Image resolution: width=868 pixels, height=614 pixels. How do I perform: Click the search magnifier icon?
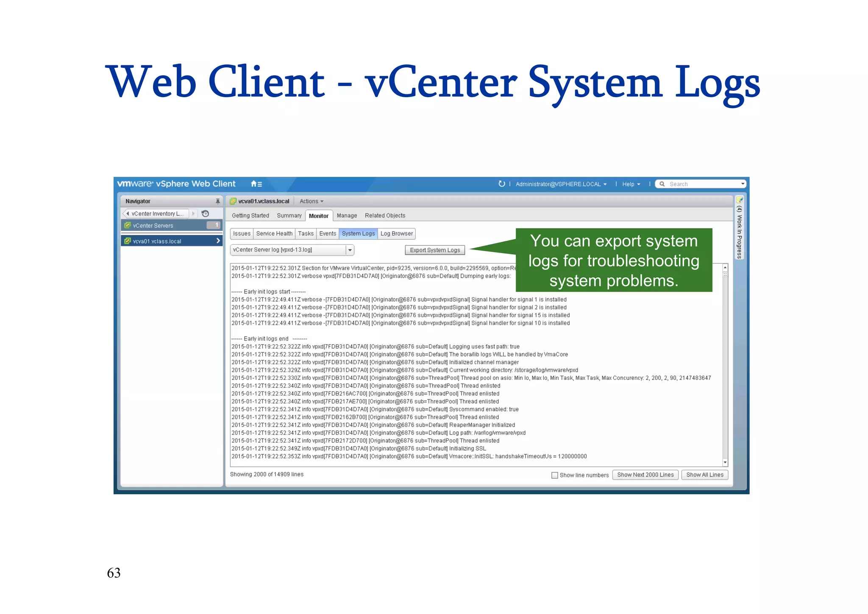pyautogui.click(x=662, y=184)
